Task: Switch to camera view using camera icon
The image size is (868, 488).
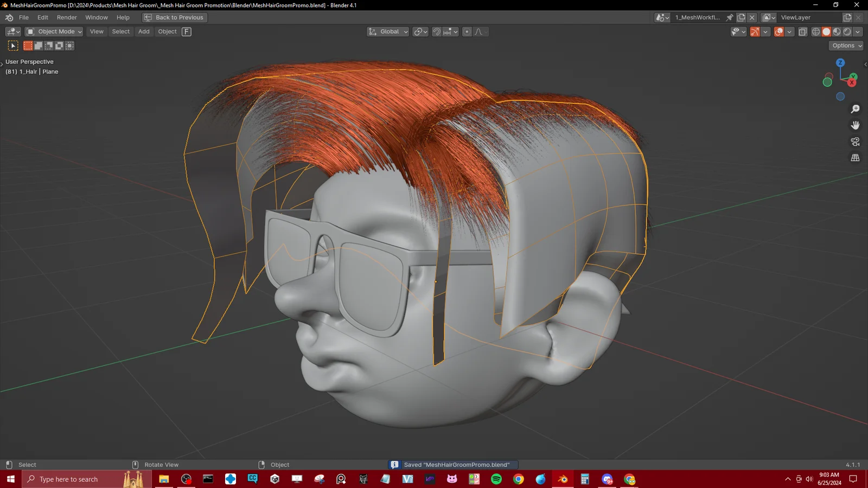Action: pyautogui.click(x=855, y=141)
